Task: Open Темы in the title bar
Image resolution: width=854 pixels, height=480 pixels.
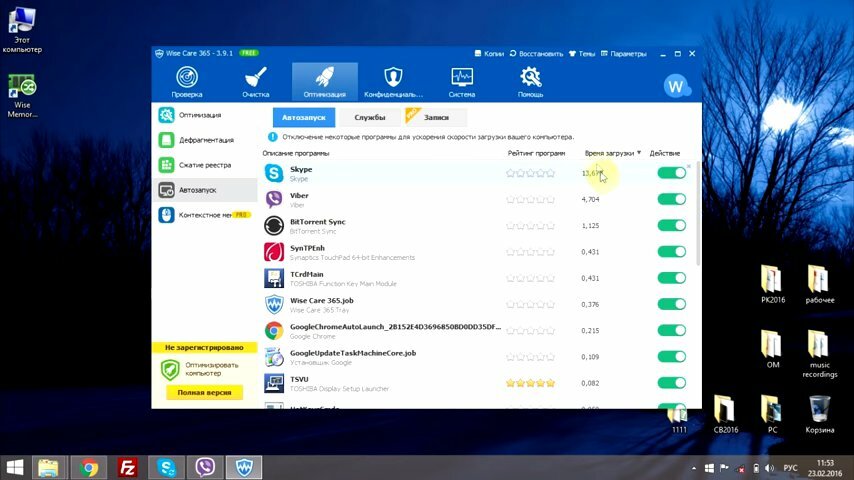Action: click(582, 53)
